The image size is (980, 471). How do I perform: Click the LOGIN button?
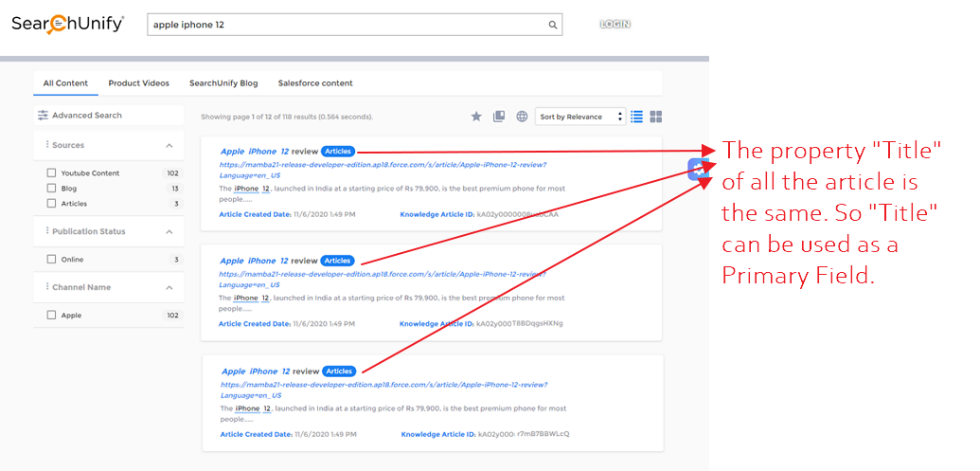tap(615, 25)
